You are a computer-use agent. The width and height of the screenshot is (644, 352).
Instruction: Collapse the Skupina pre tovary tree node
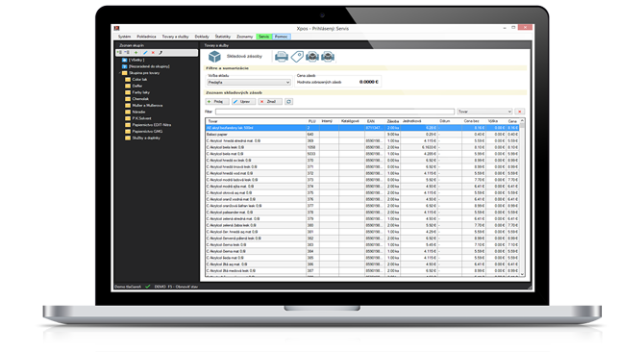tap(120, 73)
